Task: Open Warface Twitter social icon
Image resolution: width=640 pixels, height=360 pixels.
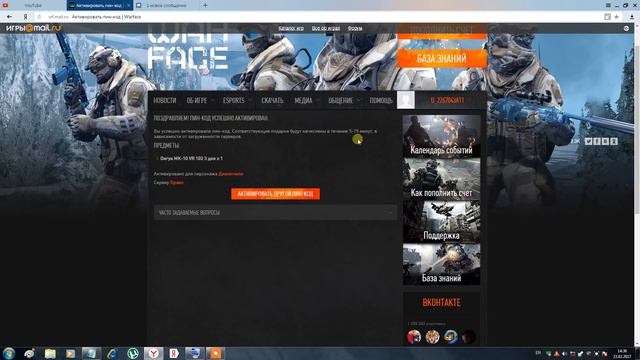Action: click(x=588, y=141)
